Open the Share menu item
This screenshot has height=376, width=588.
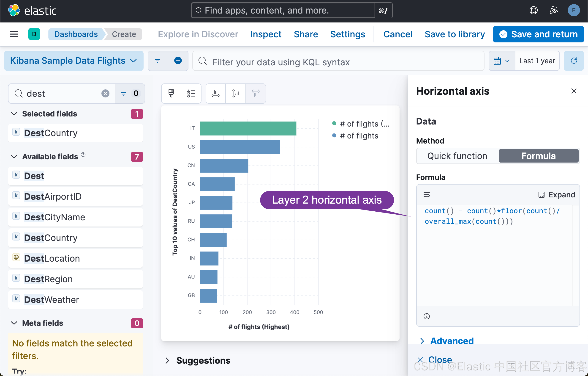point(306,34)
